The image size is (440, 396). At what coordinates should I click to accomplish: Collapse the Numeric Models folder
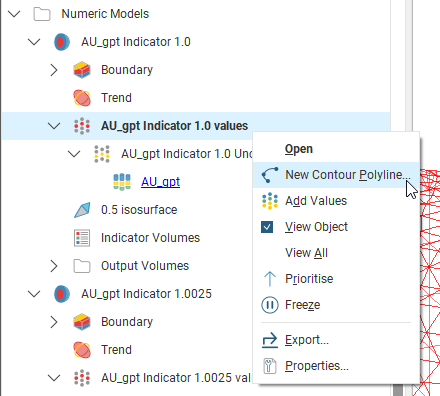tap(14, 14)
